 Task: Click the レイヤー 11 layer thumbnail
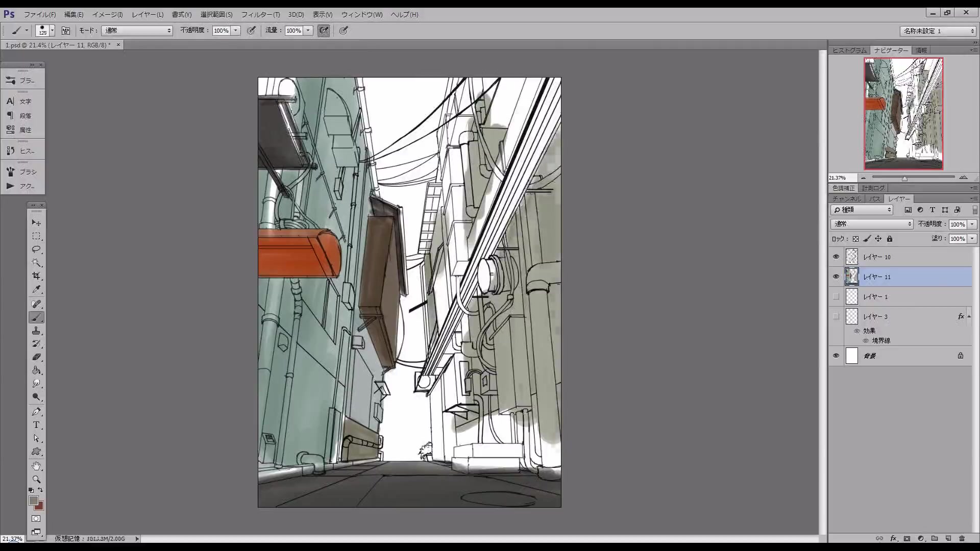coord(851,277)
